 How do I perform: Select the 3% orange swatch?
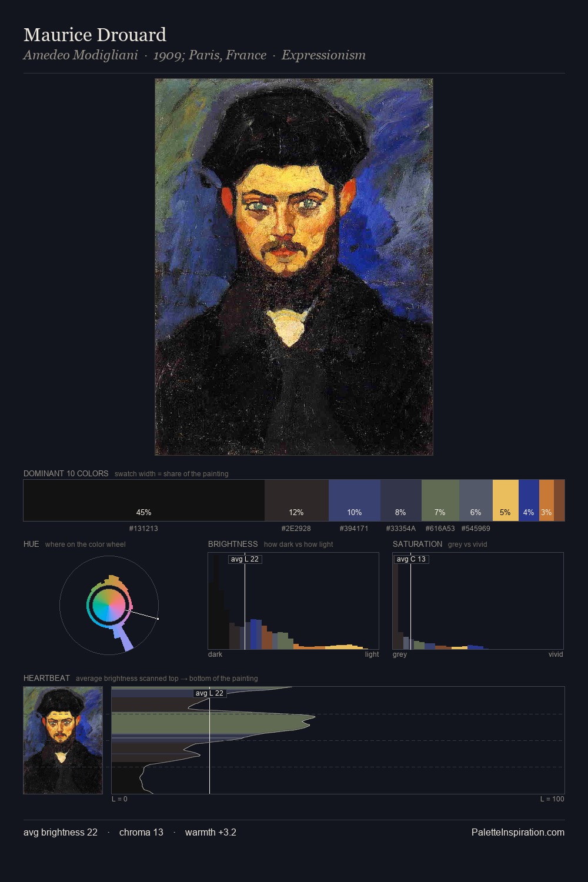(546, 500)
